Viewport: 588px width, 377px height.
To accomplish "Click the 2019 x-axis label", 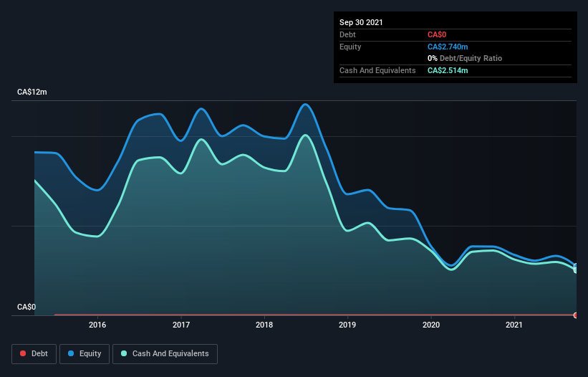I will [x=347, y=325].
